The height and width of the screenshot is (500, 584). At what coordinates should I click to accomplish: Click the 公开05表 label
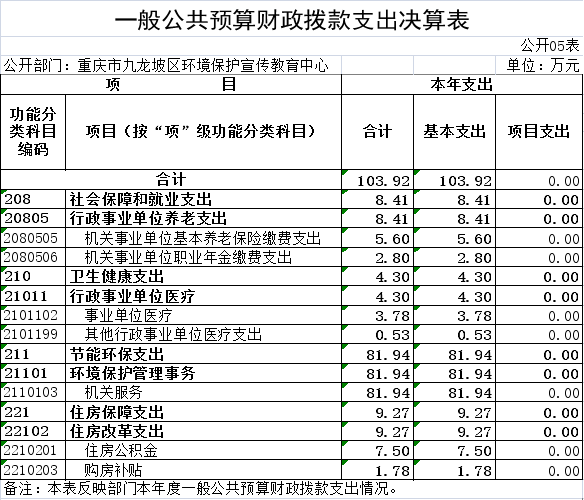click(550, 46)
